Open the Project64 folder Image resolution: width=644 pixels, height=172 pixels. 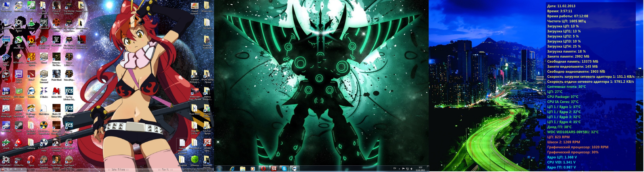tap(195, 144)
